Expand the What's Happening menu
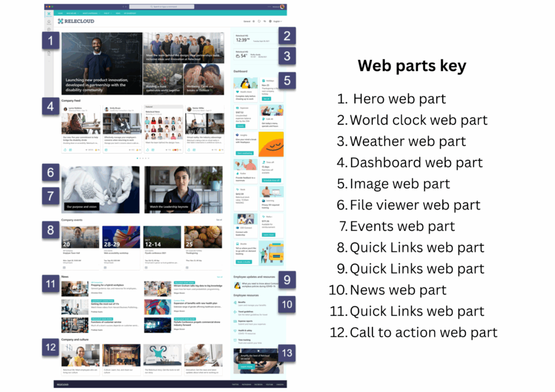Image resolution: width=555 pixels, height=392 pixels. point(91,13)
